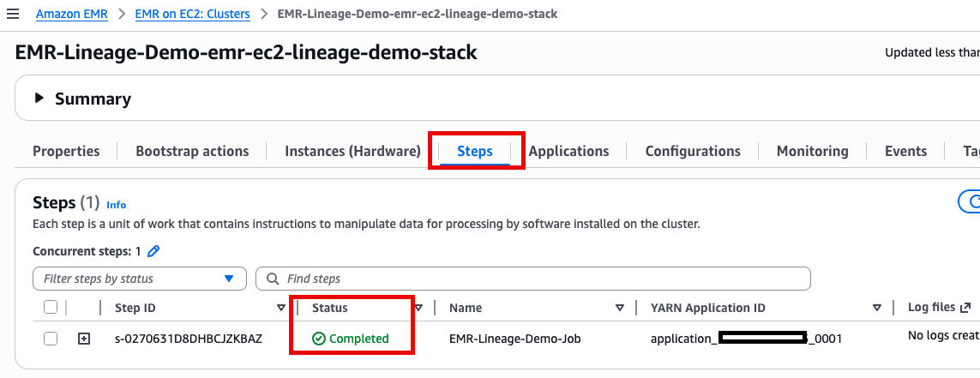Click current cluster breadcrumb text
This screenshot has height=378, width=980.
coord(418,14)
